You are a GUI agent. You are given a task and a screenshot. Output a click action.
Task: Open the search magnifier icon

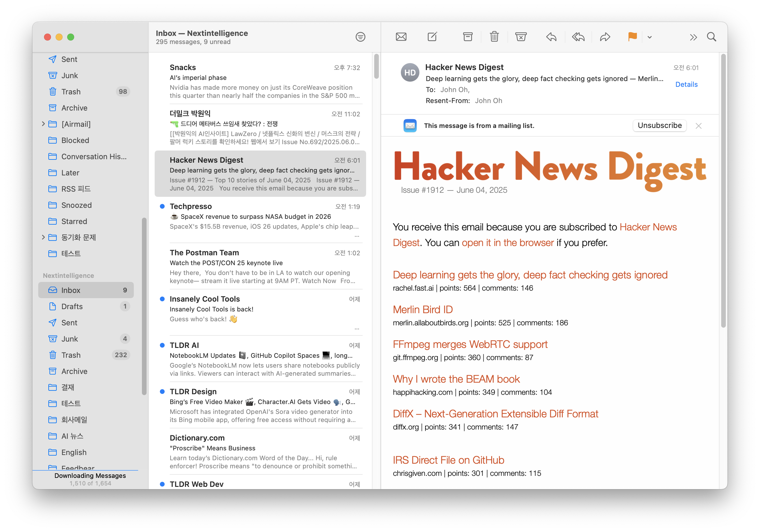coord(711,37)
